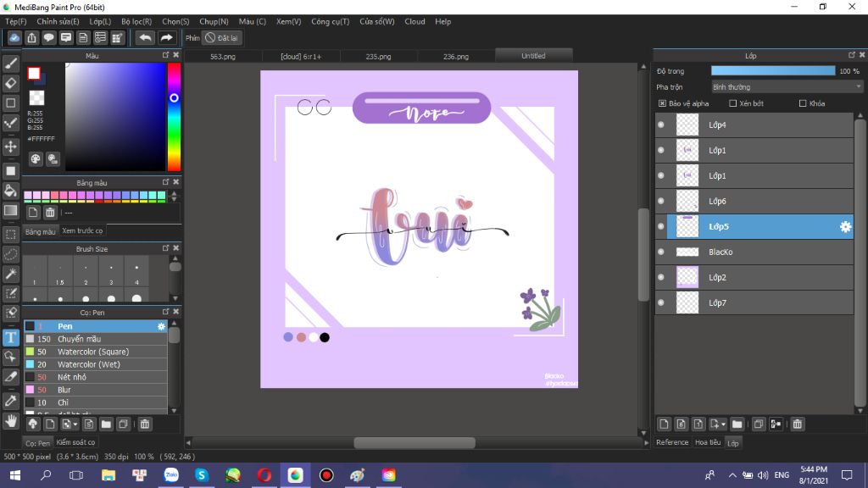Open the Bộ lọc(R) menu

click(136, 21)
